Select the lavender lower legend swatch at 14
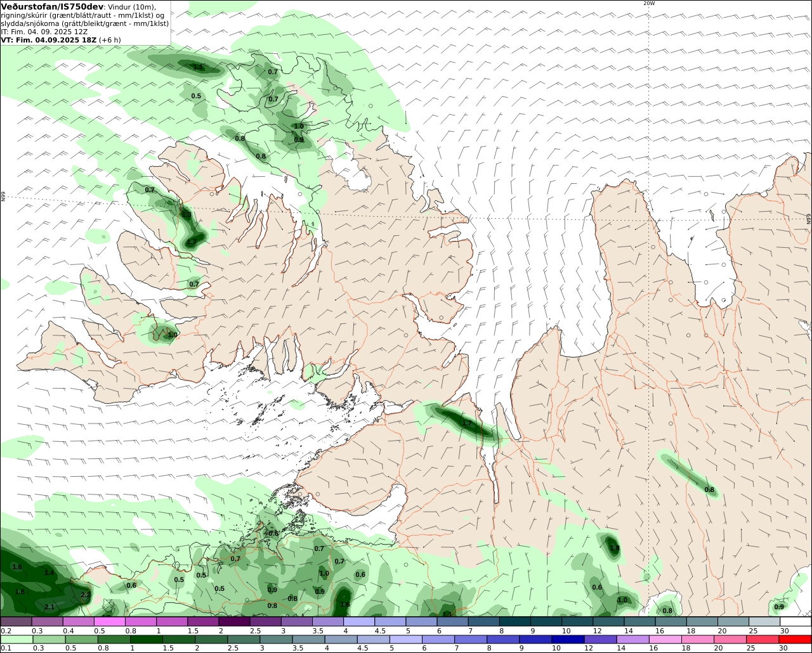The image size is (812, 653). click(632, 639)
